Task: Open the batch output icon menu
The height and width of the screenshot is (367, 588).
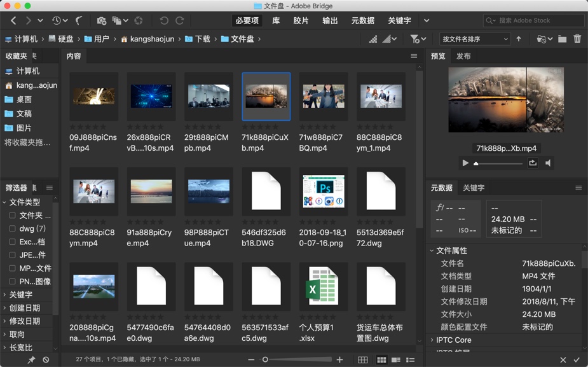Action: point(120,20)
